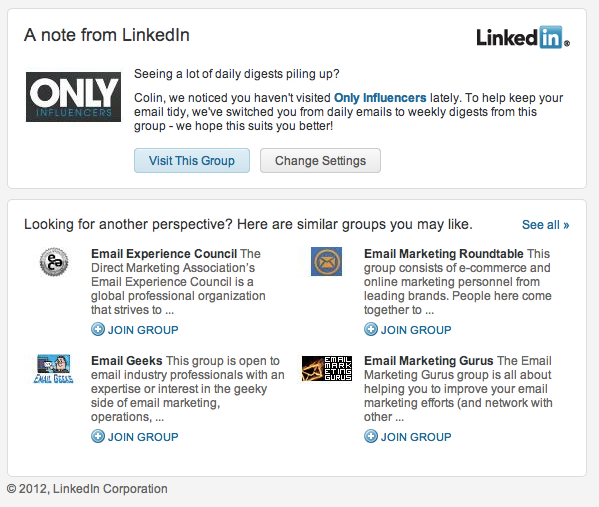Screen dimensions: 599x507
Task: Open the Email Geeks group title
Action: pyautogui.click(x=127, y=361)
